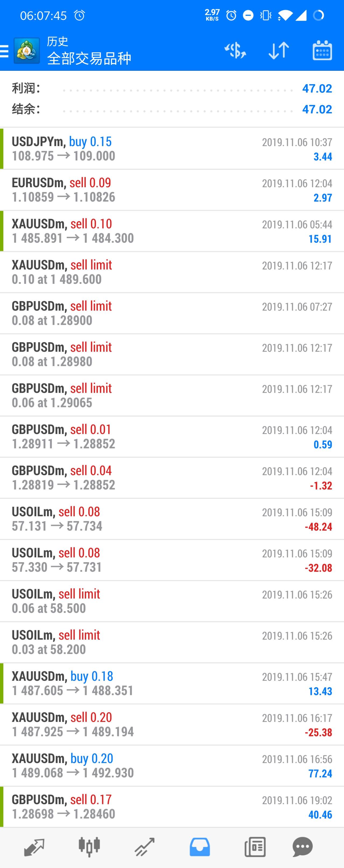Tap the sort arrows icon
Screen dimensions: 344x868
click(278, 51)
